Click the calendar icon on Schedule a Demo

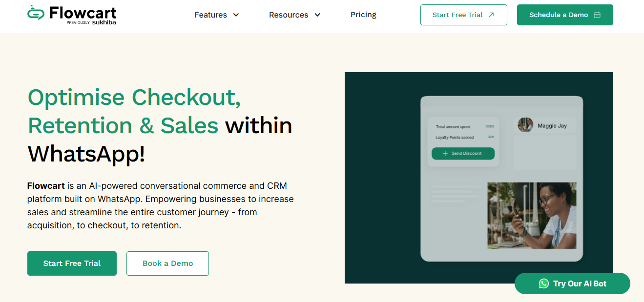[x=597, y=15]
